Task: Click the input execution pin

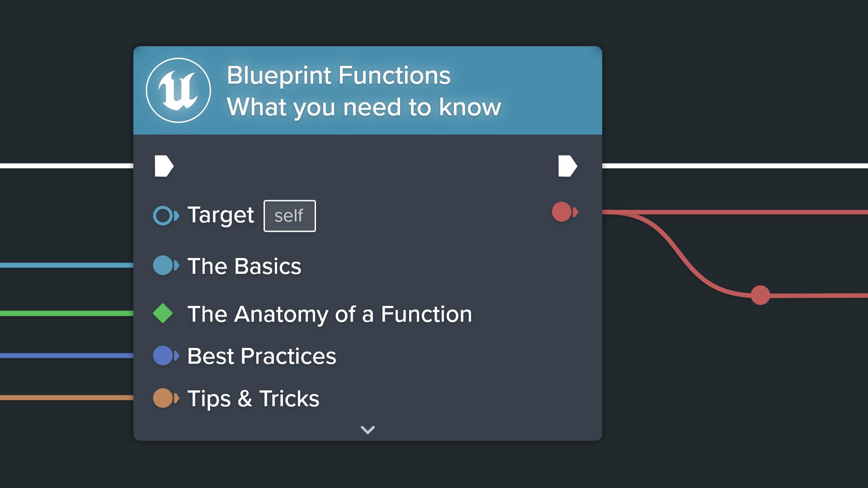Action: [x=164, y=166]
